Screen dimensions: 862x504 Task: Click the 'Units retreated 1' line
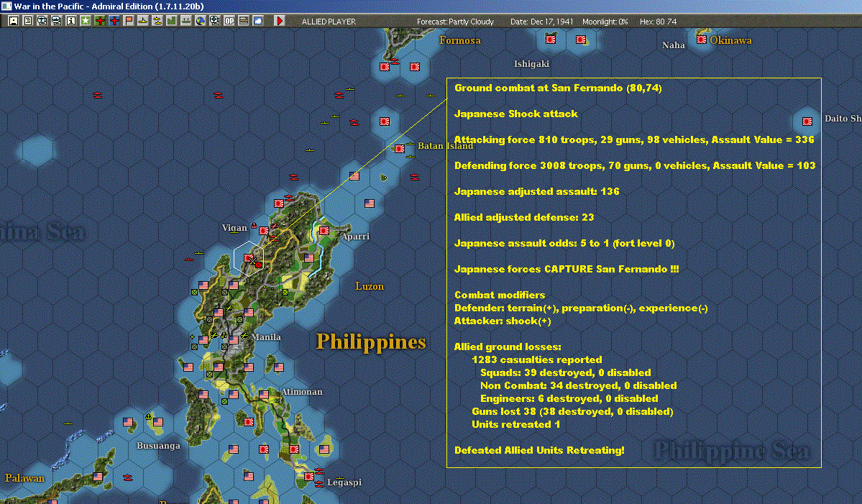tap(515, 424)
